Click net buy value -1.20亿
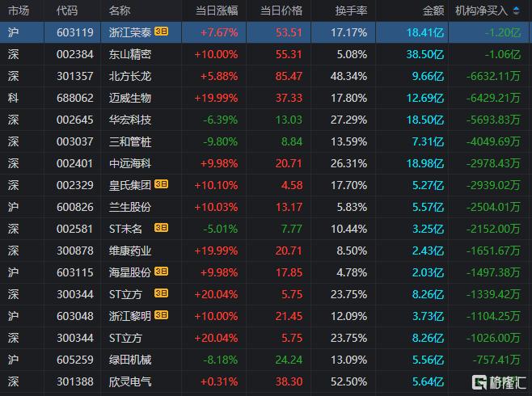 (x=503, y=32)
